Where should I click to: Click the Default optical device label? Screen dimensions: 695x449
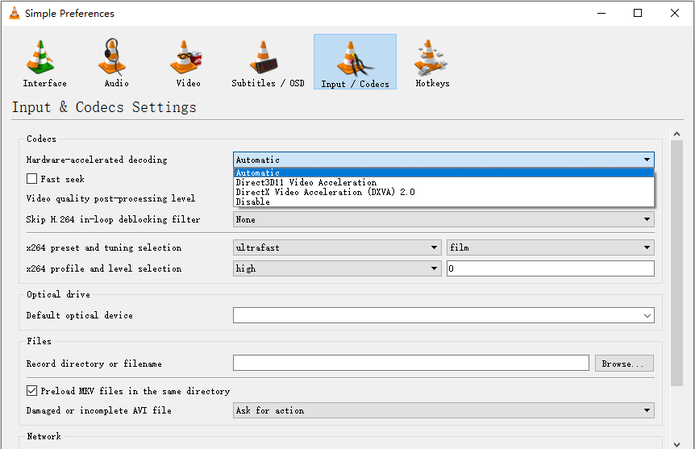[79, 315]
